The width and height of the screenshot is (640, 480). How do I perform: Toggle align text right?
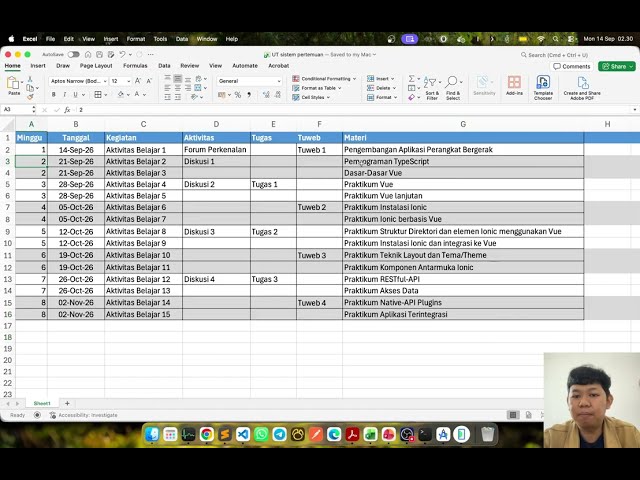point(188,88)
